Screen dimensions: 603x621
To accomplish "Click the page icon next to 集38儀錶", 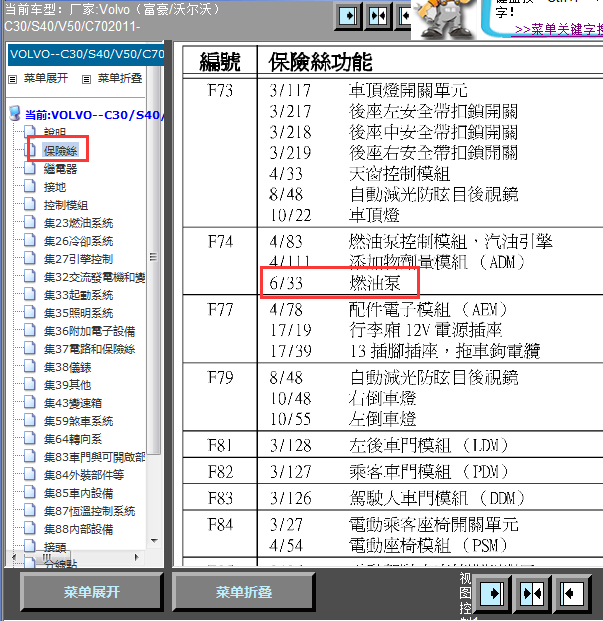I will (30, 366).
